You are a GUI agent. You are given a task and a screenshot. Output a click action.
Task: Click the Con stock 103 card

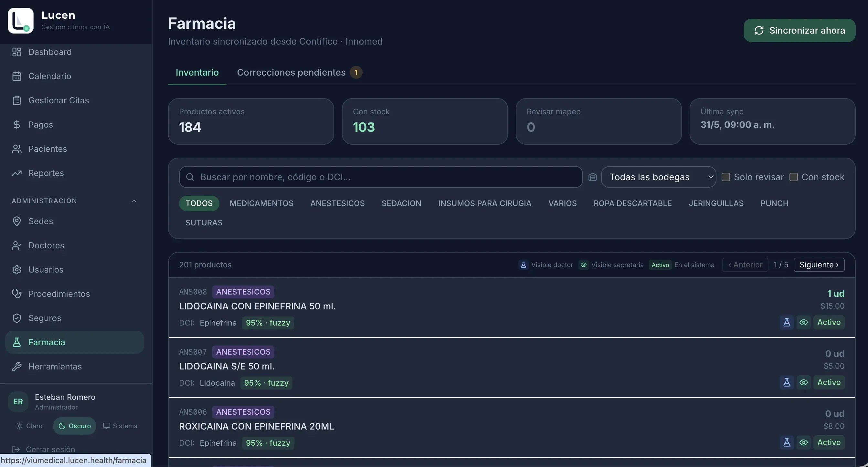[x=425, y=121]
